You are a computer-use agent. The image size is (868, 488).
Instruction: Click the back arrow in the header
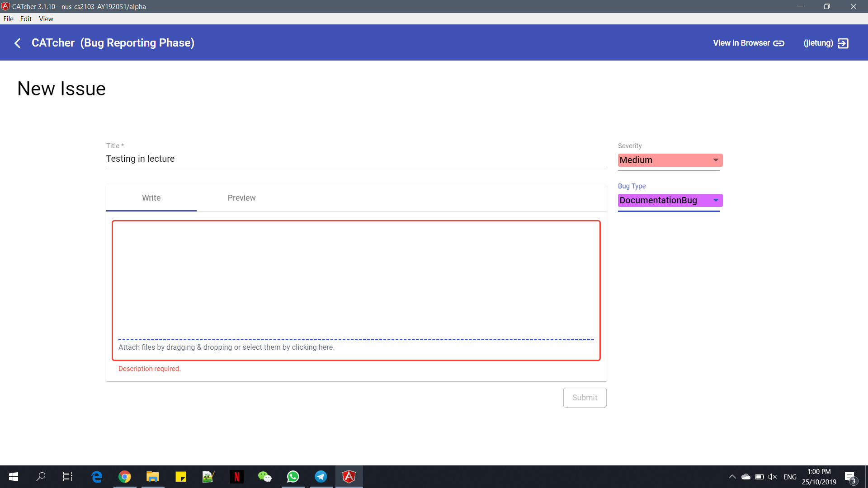pos(18,43)
